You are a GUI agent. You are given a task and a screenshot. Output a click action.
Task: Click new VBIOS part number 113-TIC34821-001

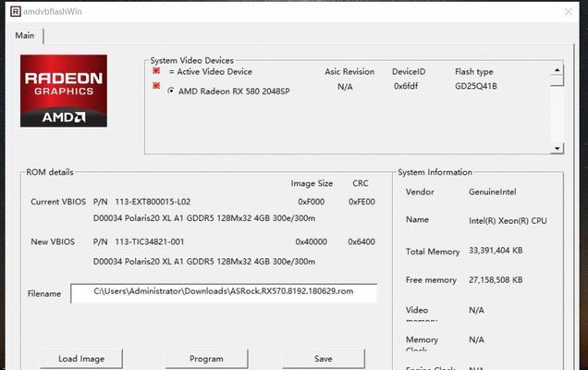(x=150, y=241)
